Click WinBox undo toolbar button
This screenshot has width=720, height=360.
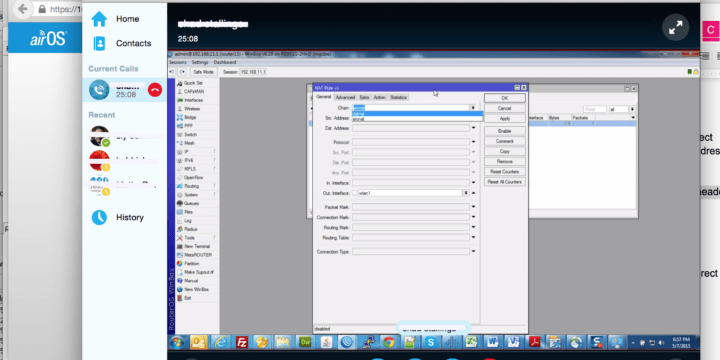coord(172,72)
